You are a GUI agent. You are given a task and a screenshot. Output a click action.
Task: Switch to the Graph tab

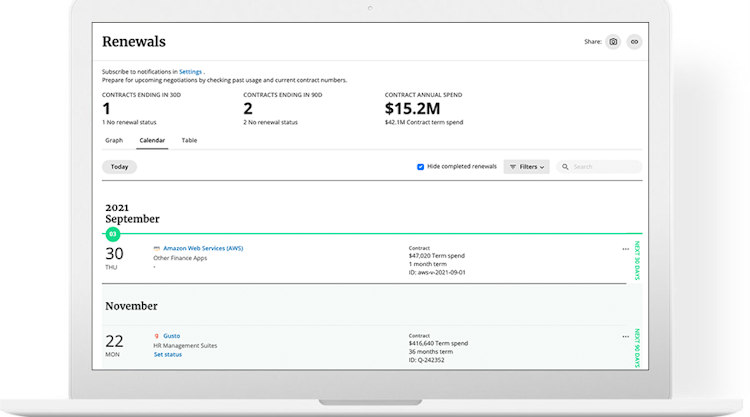coord(114,140)
